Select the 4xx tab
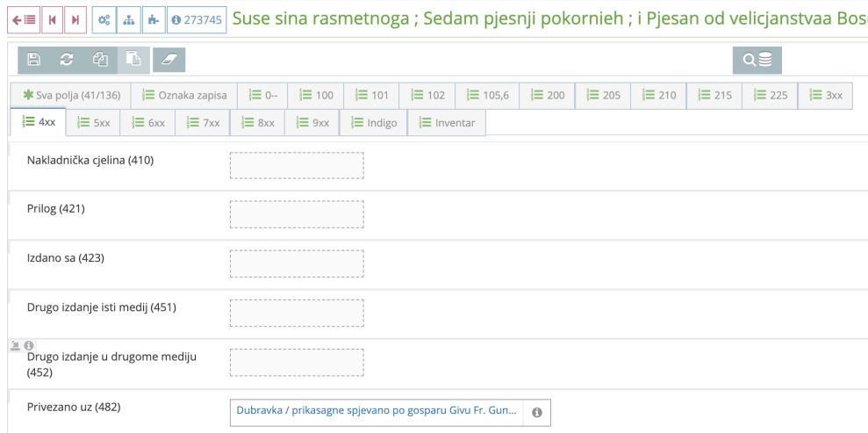This screenshot has width=868, height=433. [x=39, y=122]
